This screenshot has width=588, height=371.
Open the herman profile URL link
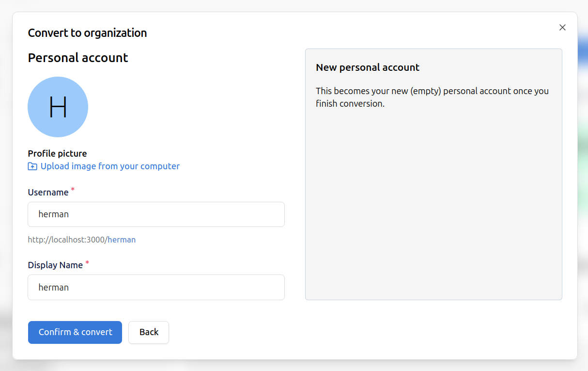click(x=122, y=240)
